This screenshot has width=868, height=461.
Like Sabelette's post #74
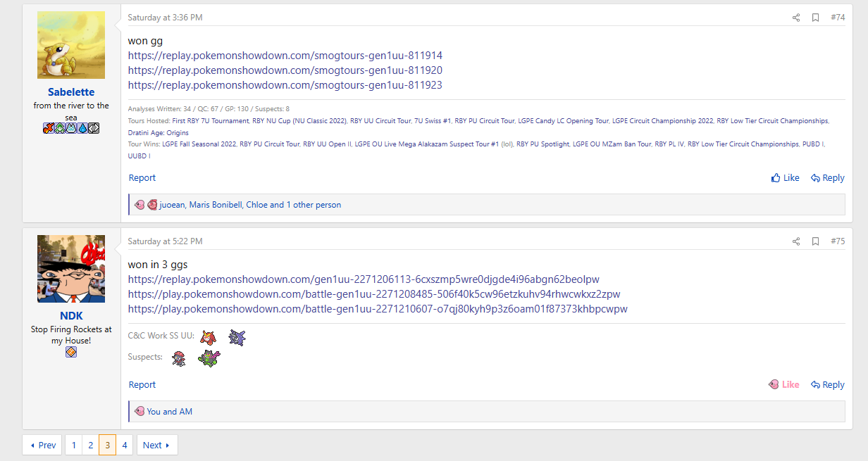pos(786,178)
